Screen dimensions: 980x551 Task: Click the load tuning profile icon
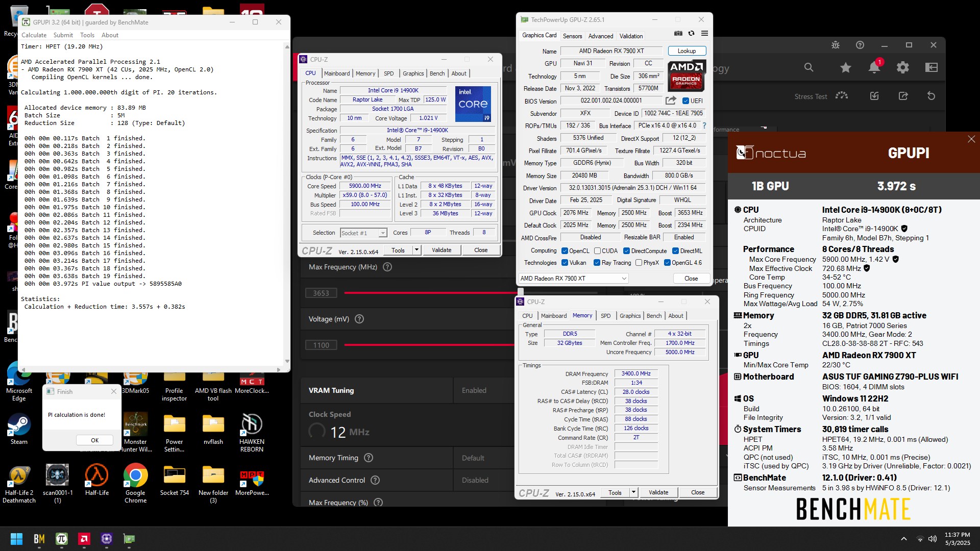pos(874,96)
